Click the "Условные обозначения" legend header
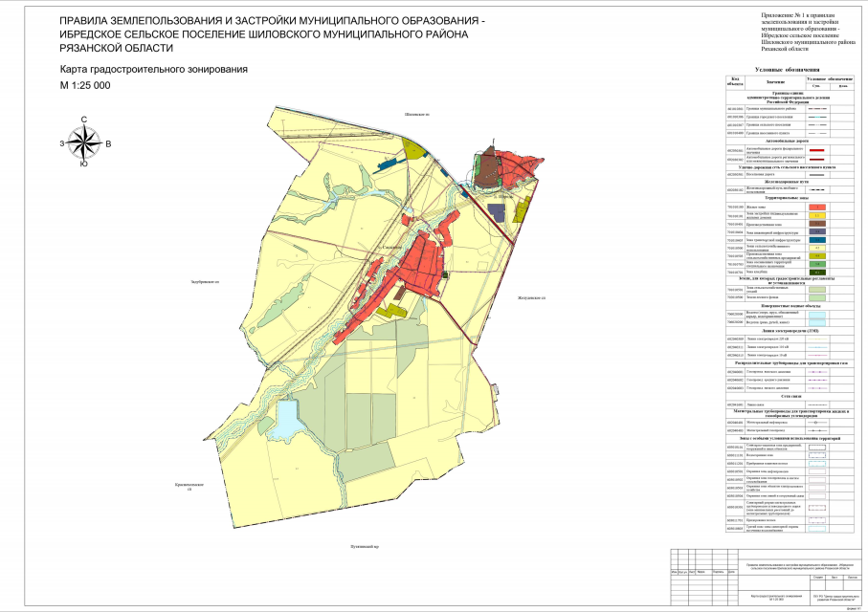Image resolution: width=868 pixels, height=612 pixels. (787, 70)
